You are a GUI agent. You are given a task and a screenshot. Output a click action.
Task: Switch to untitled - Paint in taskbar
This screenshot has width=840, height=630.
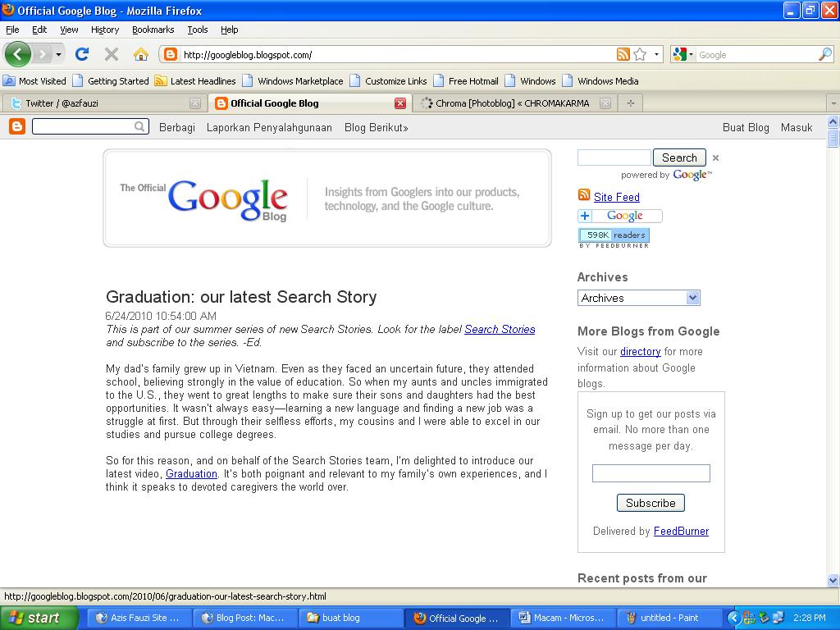669,619
